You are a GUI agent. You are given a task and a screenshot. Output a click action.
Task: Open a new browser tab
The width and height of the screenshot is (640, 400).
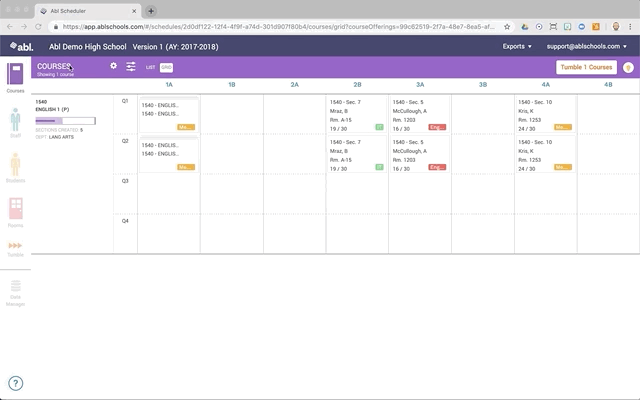point(151,11)
